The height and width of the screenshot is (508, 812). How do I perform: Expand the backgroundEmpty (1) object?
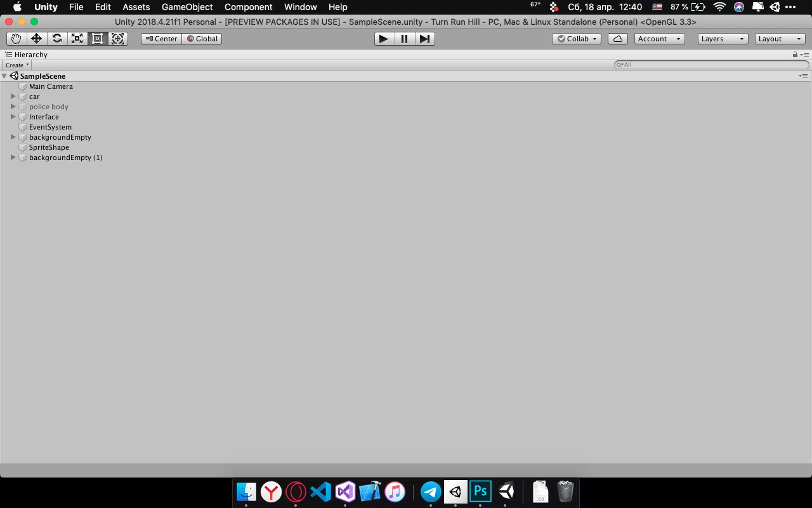(x=13, y=157)
